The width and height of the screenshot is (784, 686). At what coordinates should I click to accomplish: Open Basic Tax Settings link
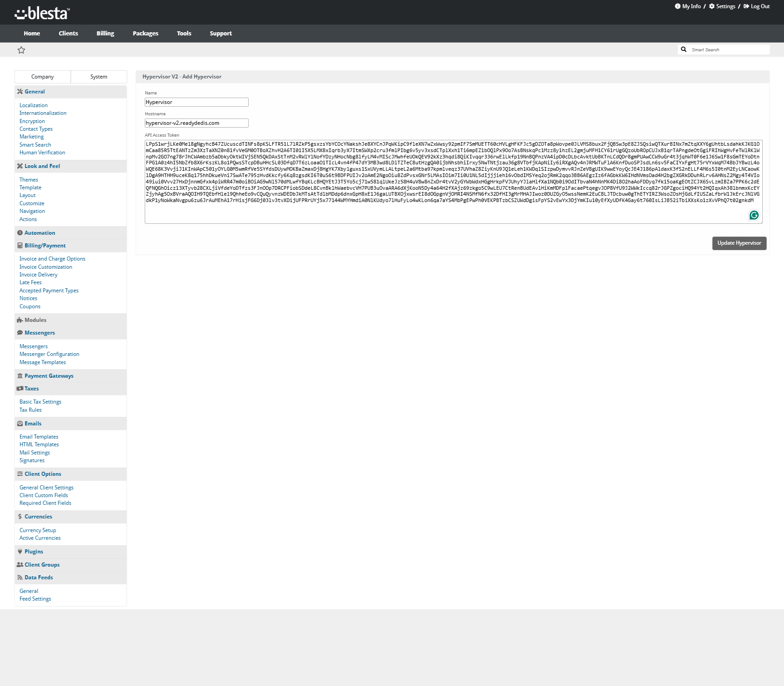pos(40,402)
